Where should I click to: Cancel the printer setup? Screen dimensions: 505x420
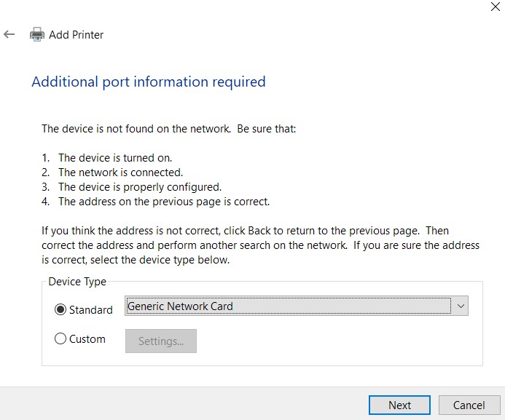[x=469, y=405]
